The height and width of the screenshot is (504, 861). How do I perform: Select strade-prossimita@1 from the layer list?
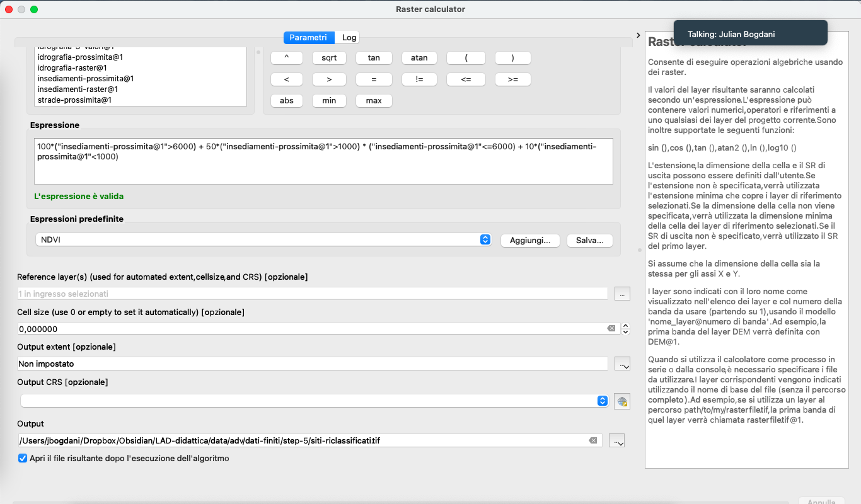pos(74,100)
